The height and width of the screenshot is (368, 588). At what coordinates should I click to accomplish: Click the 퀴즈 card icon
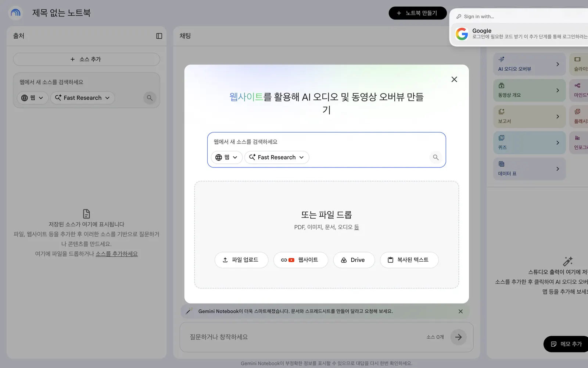coord(501,138)
